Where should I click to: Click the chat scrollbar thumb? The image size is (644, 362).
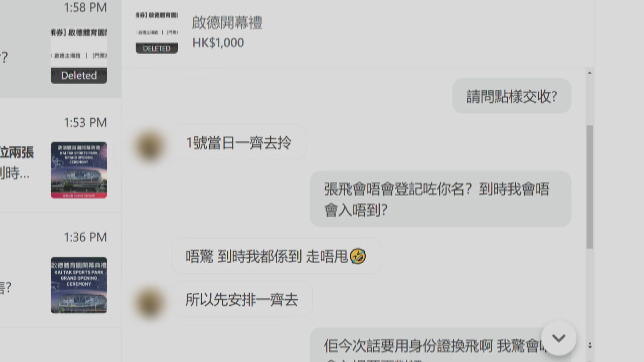point(590,187)
